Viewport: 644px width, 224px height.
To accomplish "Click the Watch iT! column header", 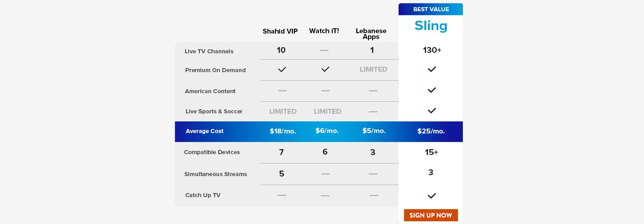I will pyautogui.click(x=324, y=31).
